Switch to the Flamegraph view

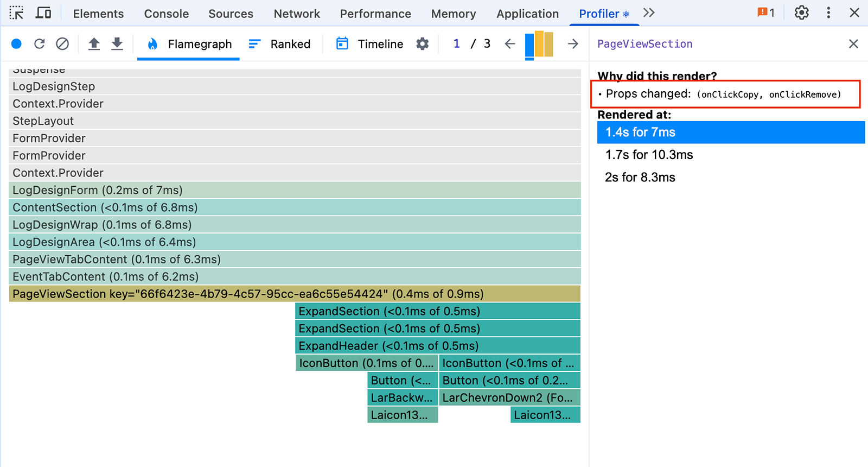pyautogui.click(x=189, y=44)
